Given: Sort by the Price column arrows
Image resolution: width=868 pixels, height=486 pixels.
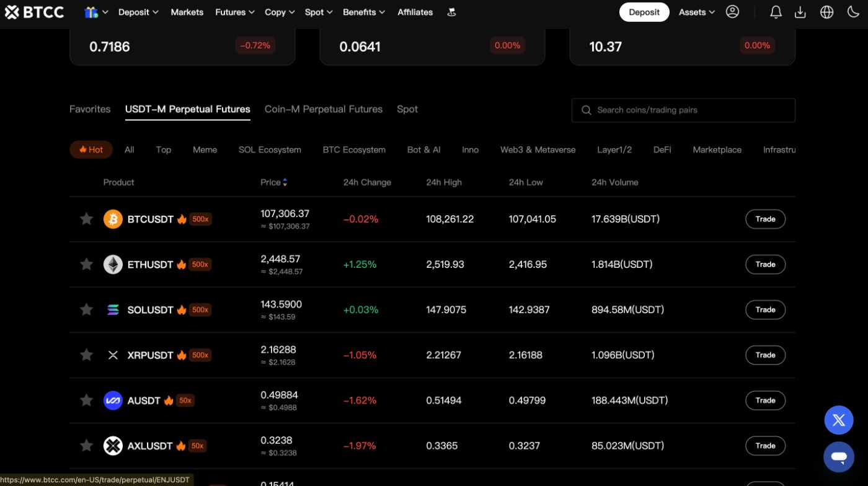Looking at the screenshot, I should coord(285,182).
